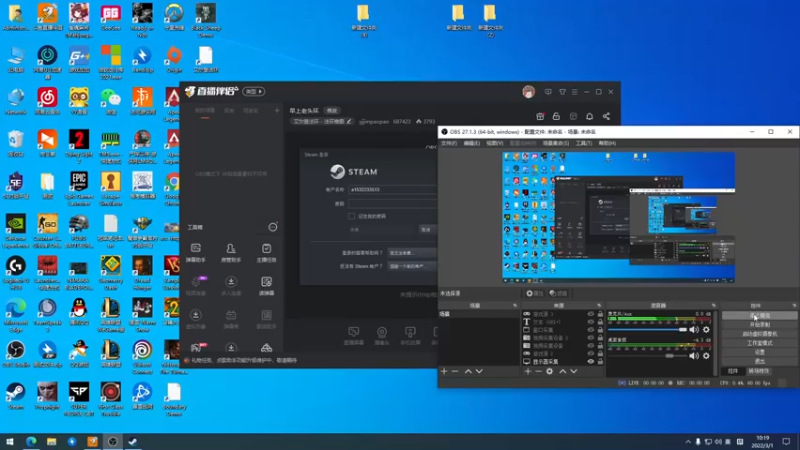Image resolution: width=800 pixels, height=450 pixels.
Task: Toggle visibility of first source row in OBS
Action: click(591, 314)
